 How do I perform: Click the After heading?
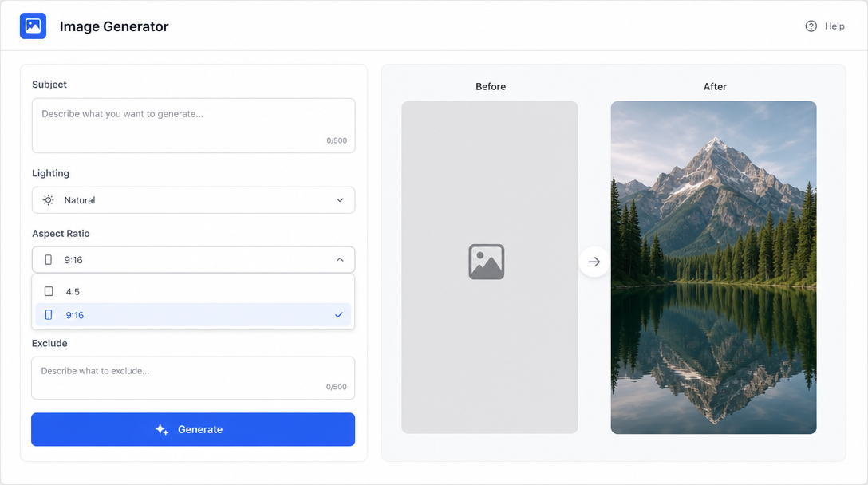point(715,86)
